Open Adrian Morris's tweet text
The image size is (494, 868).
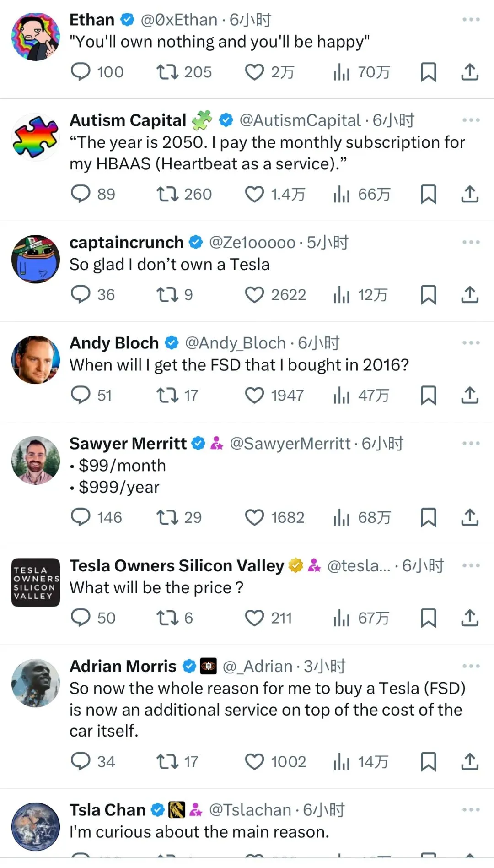click(267, 710)
